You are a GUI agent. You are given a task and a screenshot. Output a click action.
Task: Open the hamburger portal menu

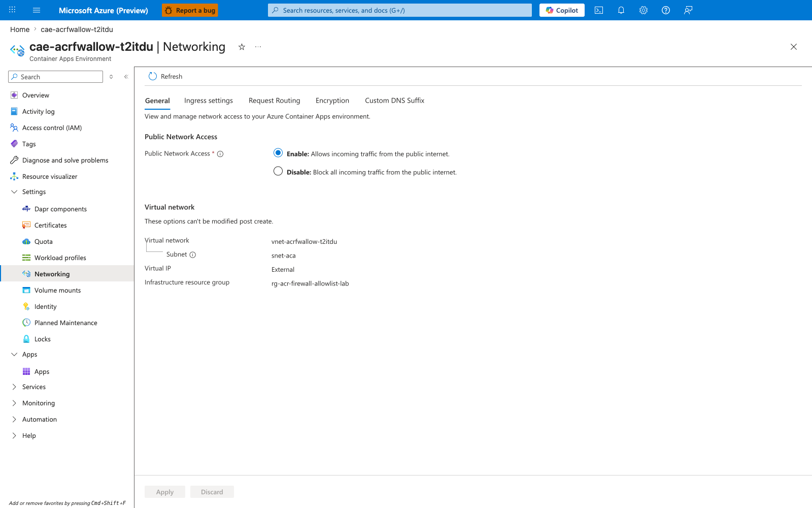[x=37, y=10]
